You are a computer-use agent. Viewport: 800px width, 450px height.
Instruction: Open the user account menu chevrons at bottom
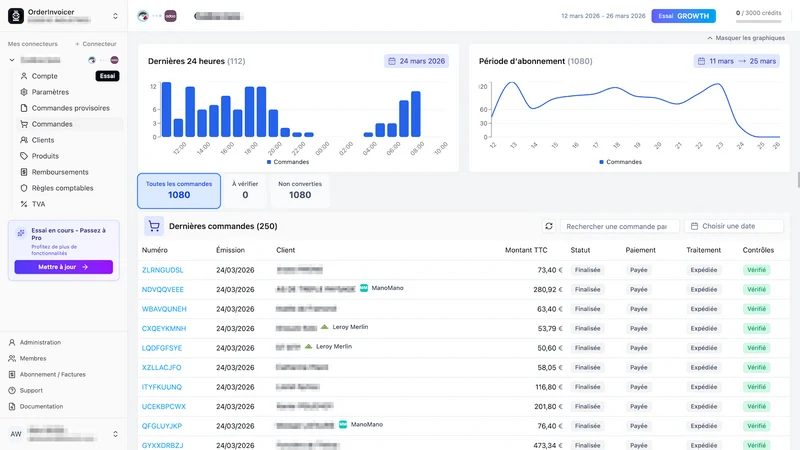coord(115,434)
